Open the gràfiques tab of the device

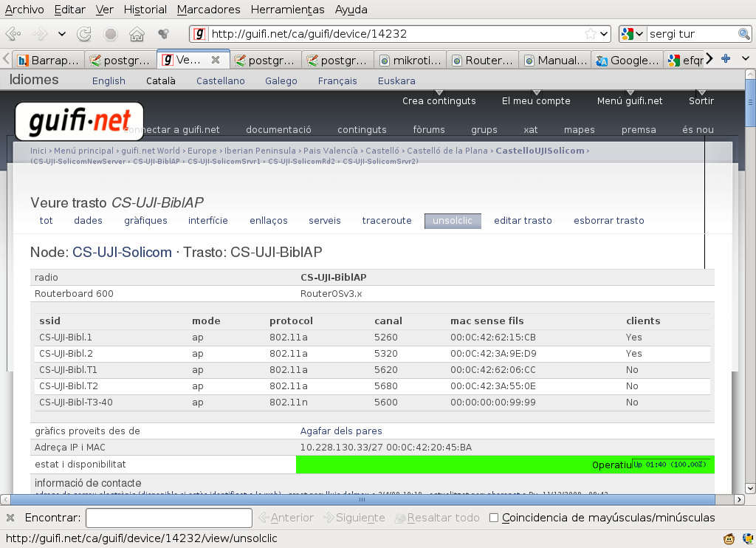click(145, 221)
